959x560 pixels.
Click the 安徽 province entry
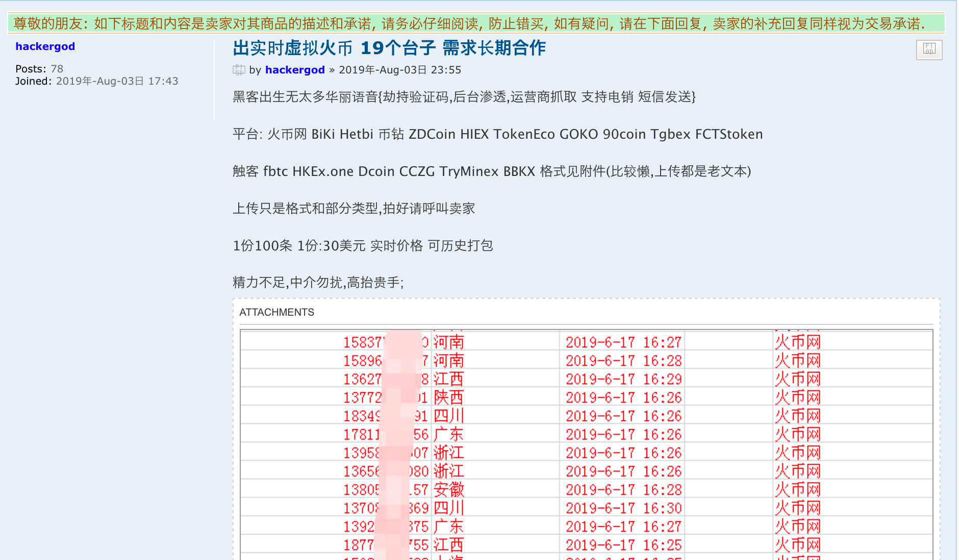[x=448, y=489]
